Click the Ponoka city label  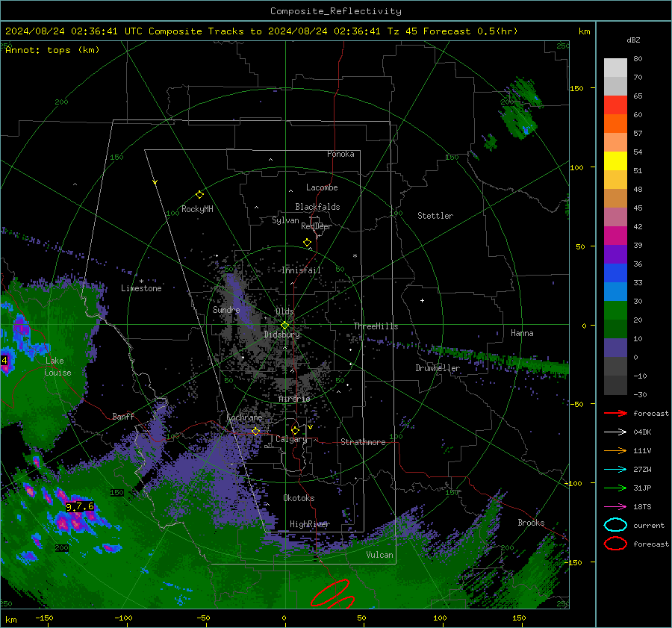340,154
